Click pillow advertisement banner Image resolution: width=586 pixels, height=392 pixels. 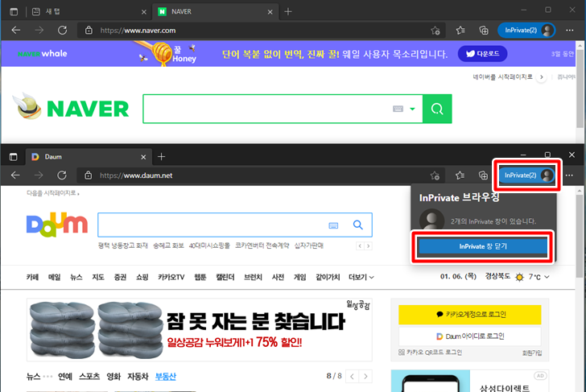click(199, 329)
